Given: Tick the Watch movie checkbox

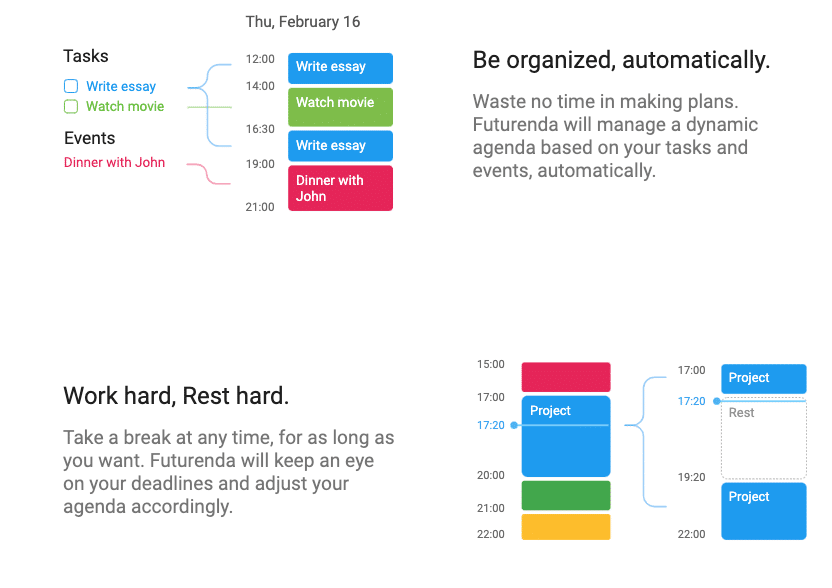Looking at the screenshot, I should [71, 107].
